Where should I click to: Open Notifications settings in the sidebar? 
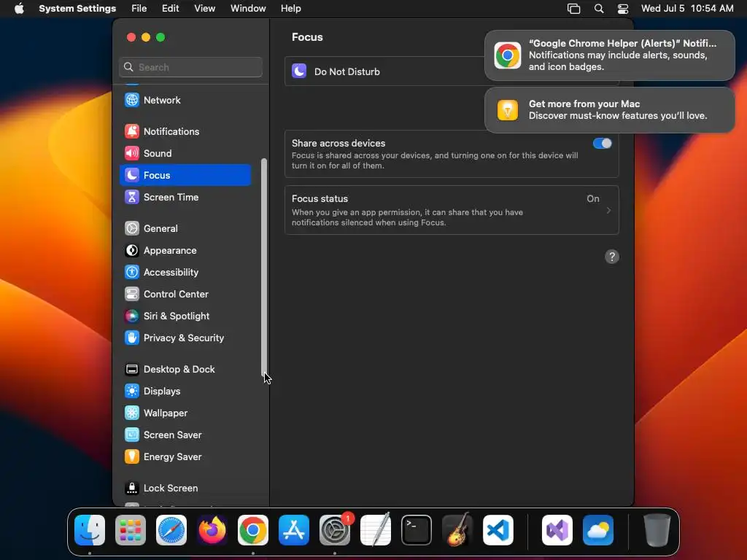(x=185, y=131)
